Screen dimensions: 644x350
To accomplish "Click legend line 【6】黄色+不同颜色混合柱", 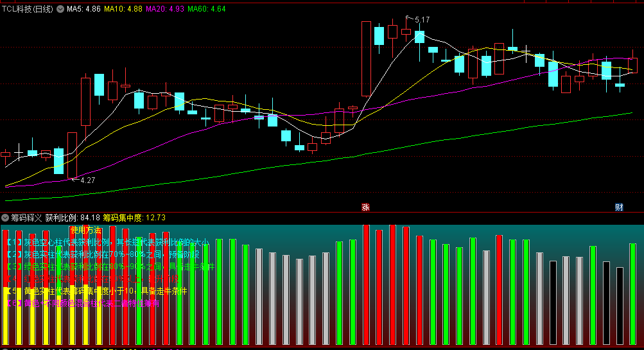I will (x=83, y=304).
